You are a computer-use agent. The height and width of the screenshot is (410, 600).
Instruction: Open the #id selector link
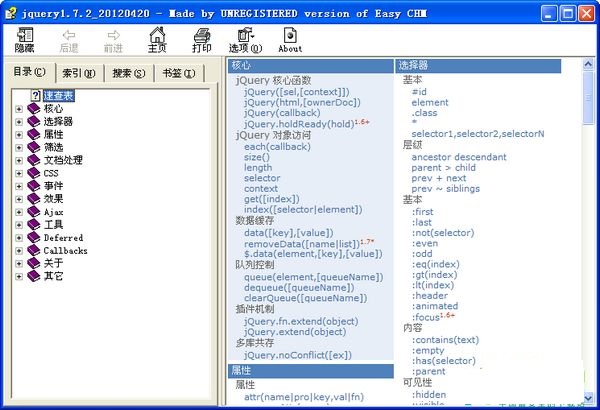419,92
